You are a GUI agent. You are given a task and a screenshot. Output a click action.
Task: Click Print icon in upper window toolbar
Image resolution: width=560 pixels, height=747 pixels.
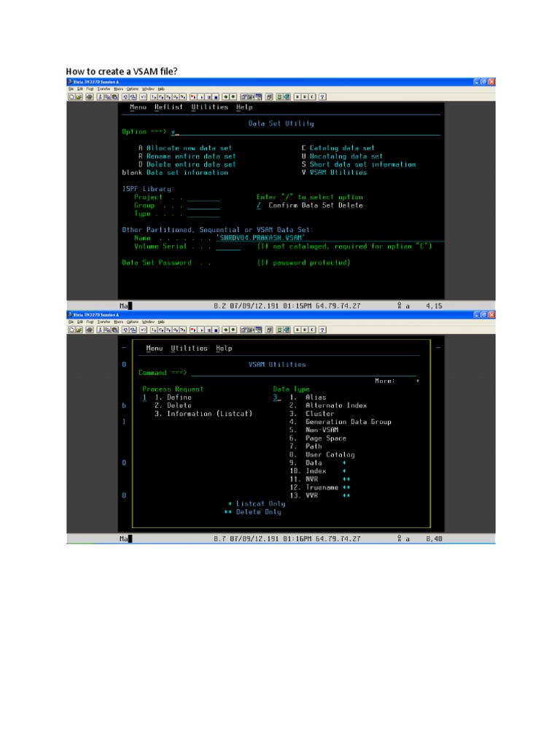[89, 97]
